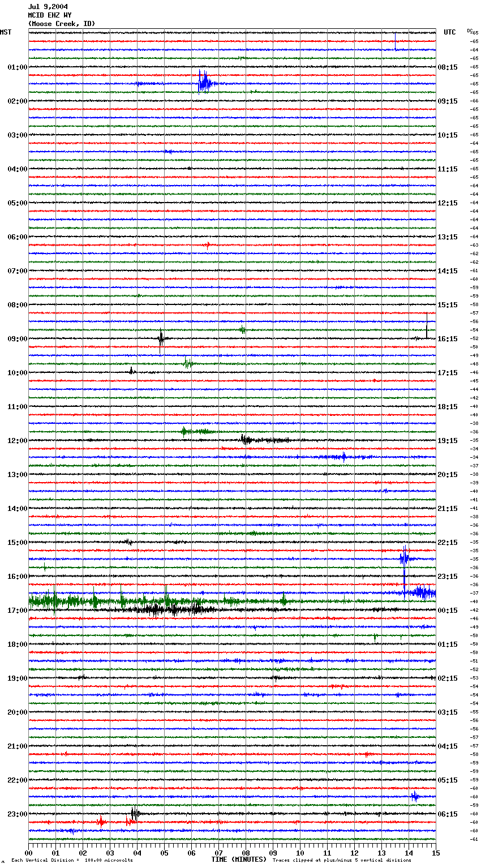Screen dimensions: 481x868
Task: Click the red event on 06:15 trace
Action: (x=208, y=245)
